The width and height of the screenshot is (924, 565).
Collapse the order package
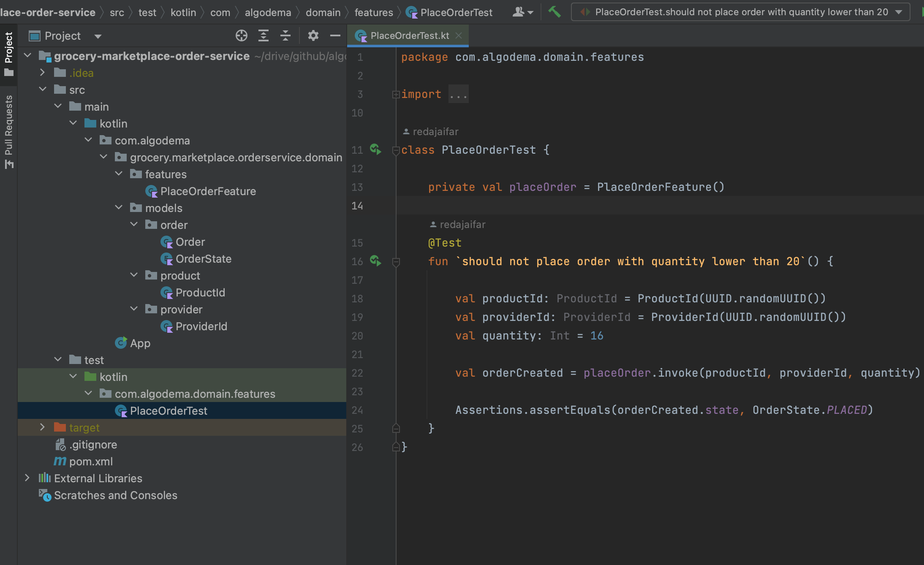tap(134, 225)
